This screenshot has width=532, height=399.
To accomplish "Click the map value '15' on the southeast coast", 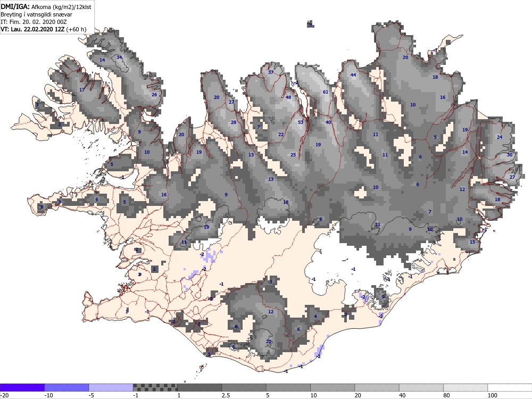I will pyautogui.click(x=472, y=242).
